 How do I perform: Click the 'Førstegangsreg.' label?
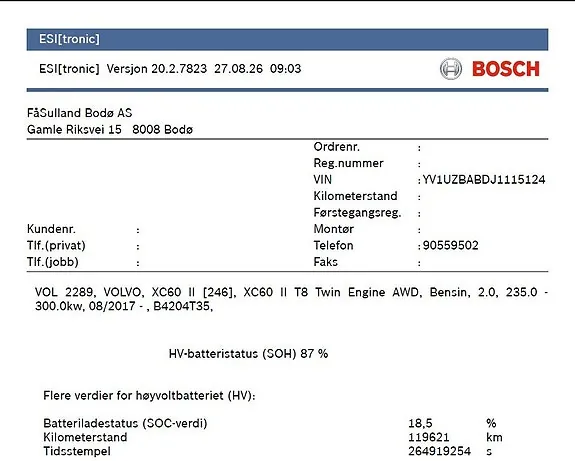358,212
